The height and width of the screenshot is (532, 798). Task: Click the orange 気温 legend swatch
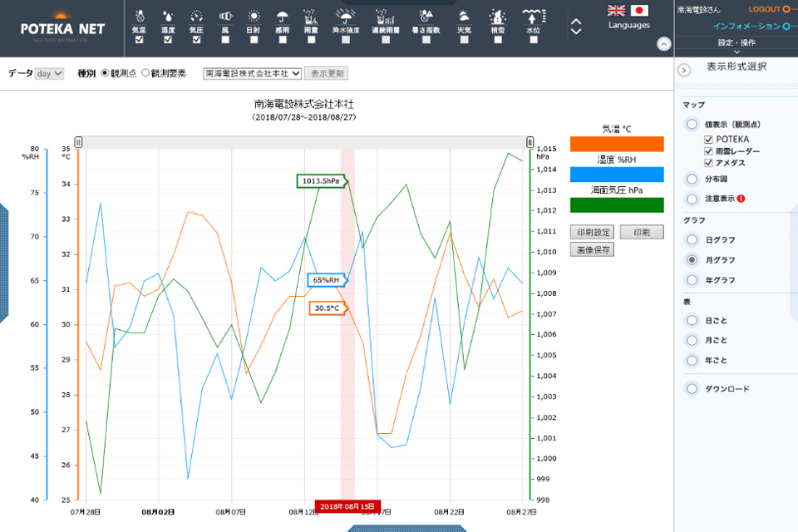click(617, 144)
